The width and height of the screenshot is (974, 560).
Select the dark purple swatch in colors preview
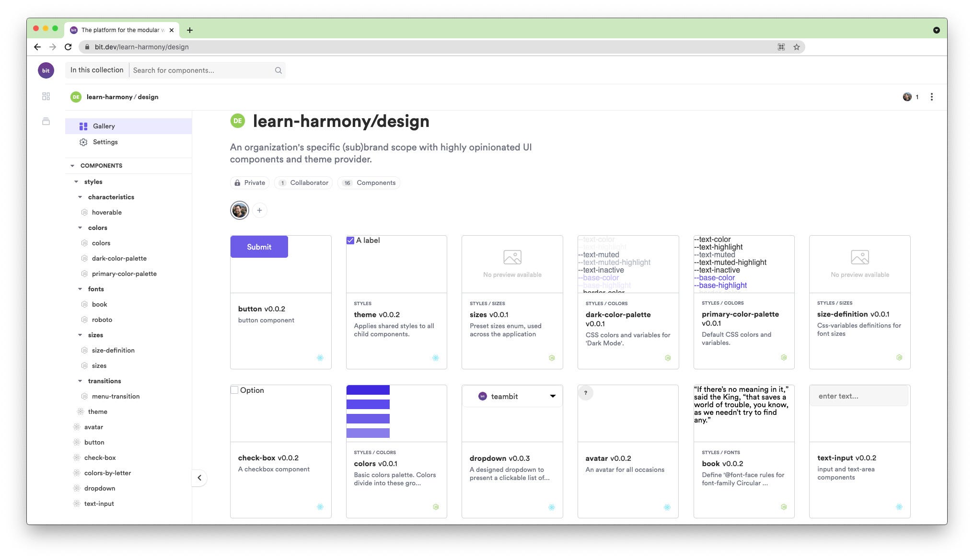(x=368, y=390)
